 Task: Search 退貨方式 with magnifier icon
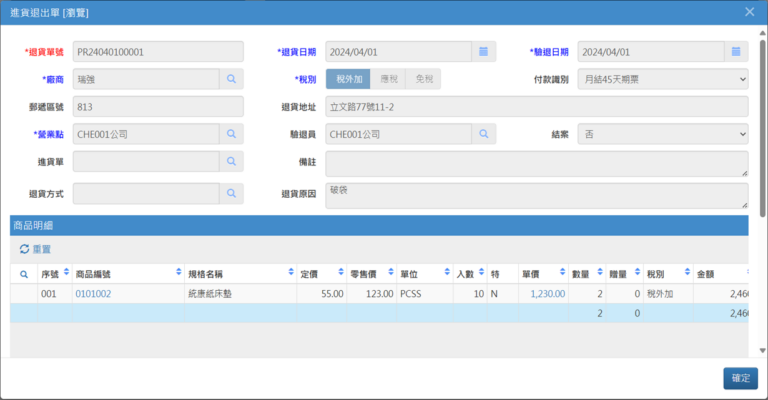pos(231,193)
